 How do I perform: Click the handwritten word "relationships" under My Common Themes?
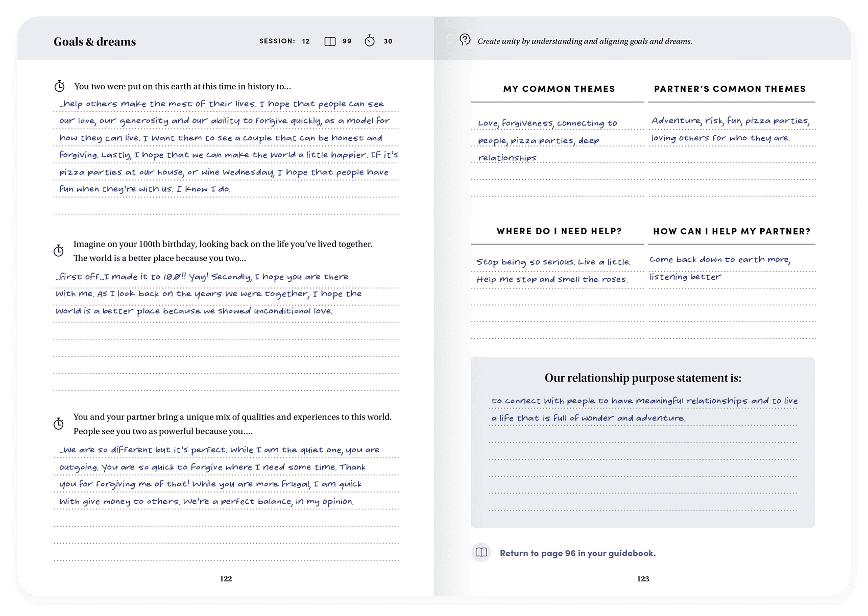pos(507,158)
